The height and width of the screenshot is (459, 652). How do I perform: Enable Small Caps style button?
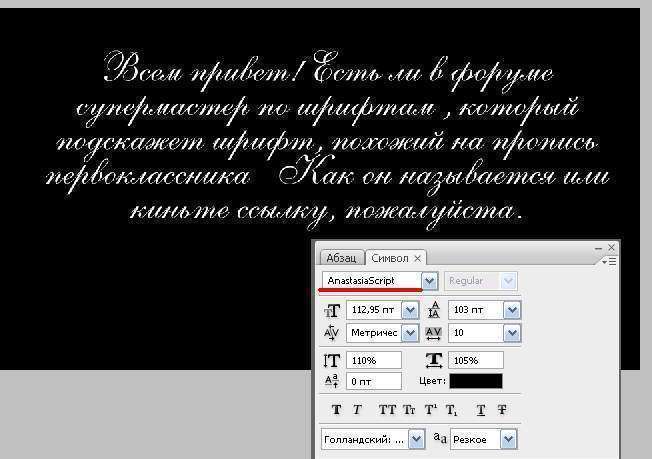coord(408,409)
